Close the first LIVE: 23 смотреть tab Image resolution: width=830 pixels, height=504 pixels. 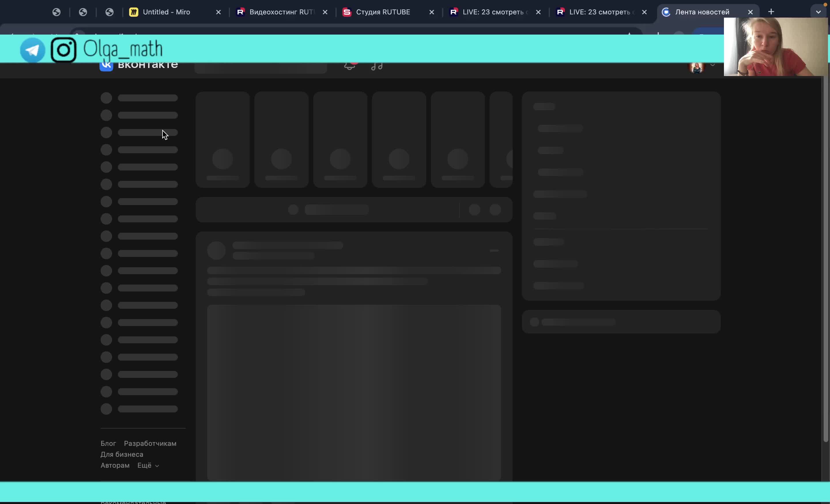538,12
